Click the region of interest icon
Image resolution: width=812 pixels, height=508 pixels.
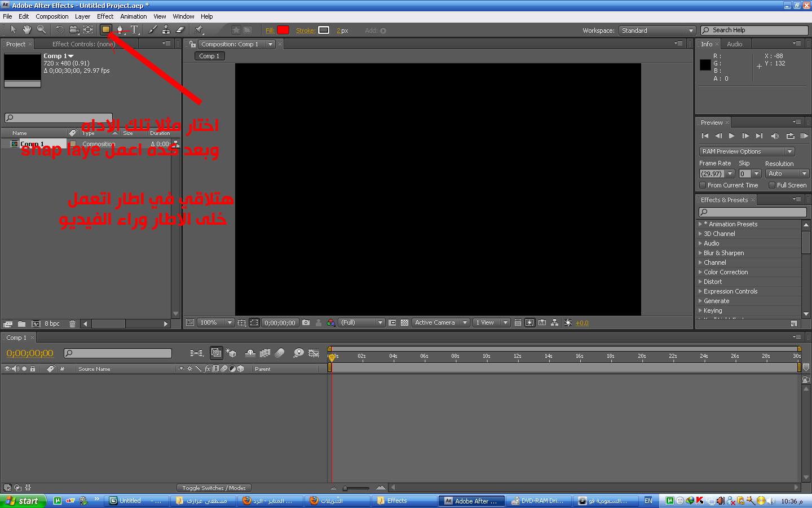pyautogui.click(x=392, y=323)
